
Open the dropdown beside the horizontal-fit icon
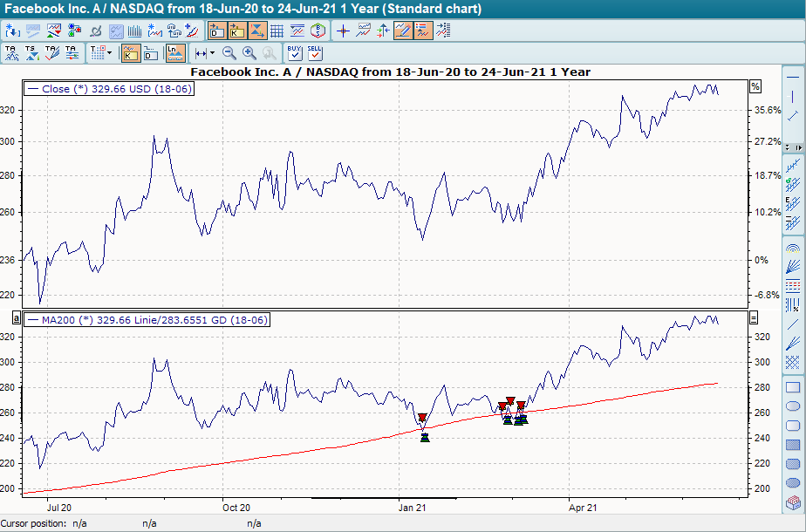(x=212, y=52)
